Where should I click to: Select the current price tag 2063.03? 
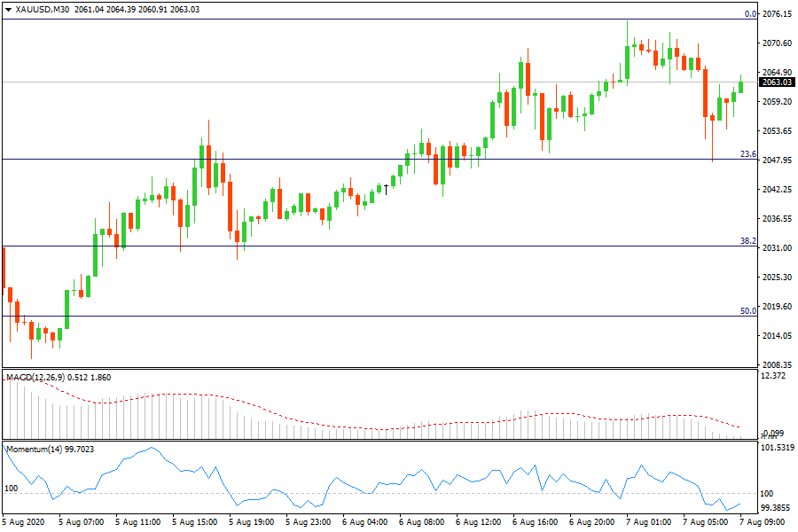[777, 82]
